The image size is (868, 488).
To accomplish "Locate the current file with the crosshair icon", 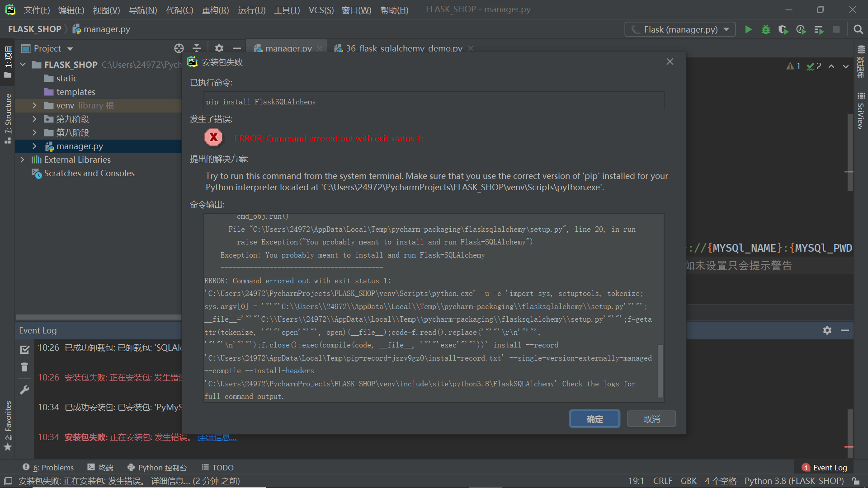I will (179, 48).
